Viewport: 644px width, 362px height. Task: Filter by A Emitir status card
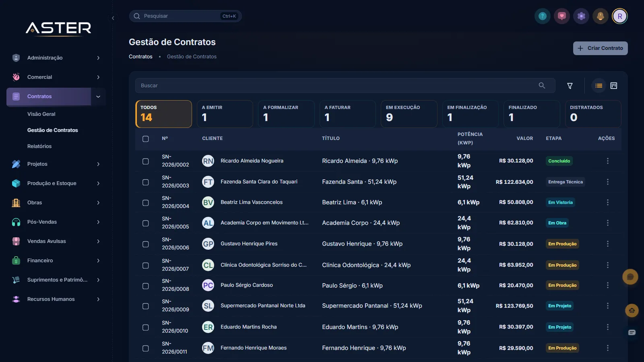click(225, 114)
